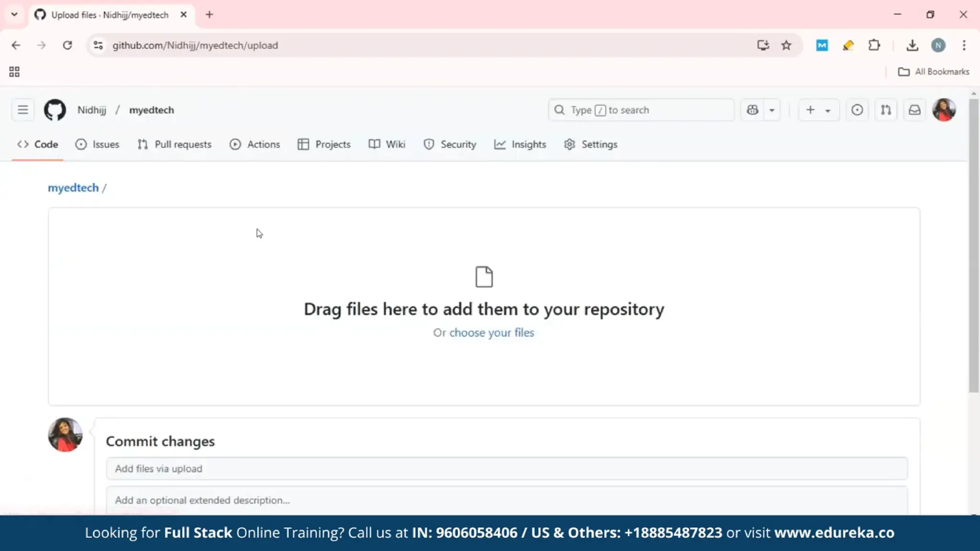Open the Chrome three-dot menu
The height and width of the screenshot is (551, 980).
pos(964,45)
